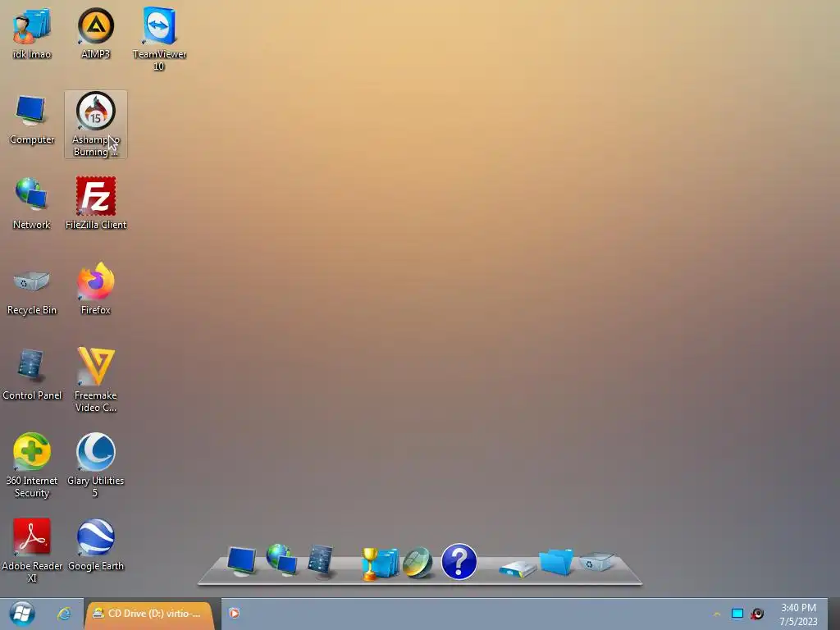Image resolution: width=840 pixels, height=630 pixels.
Task: Open the blue question mark Help dock icon
Action: tap(459, 562)
